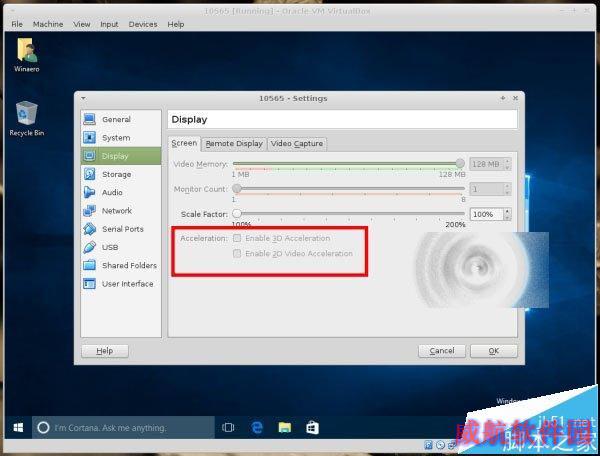Screen dimensions: 600x456
Task: Open the Storage settings category
Action: pos(121,174)
